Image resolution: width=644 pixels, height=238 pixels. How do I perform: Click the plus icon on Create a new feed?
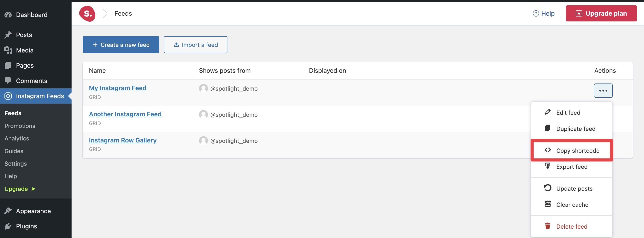[95, 45]
